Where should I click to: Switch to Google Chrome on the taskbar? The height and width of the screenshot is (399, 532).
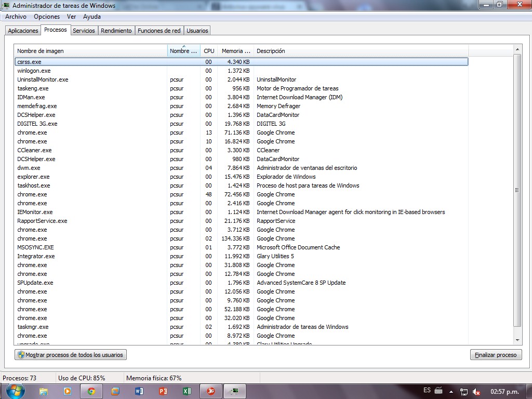coord(91,392)
